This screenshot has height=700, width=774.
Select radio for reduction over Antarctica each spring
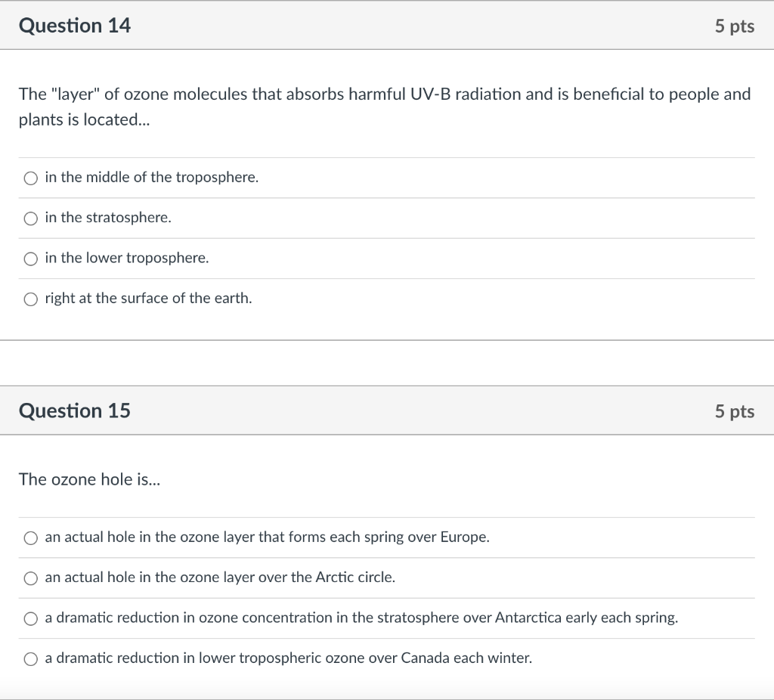30,618
